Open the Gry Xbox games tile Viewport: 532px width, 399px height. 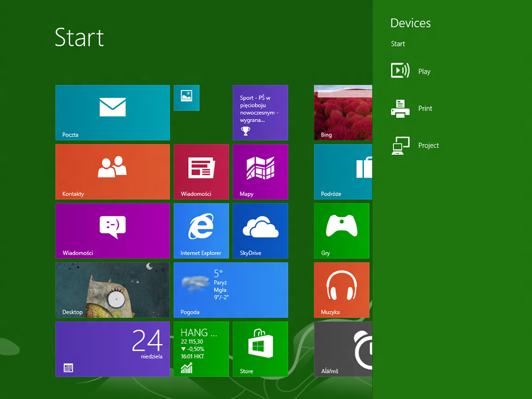tap(342, 231)
